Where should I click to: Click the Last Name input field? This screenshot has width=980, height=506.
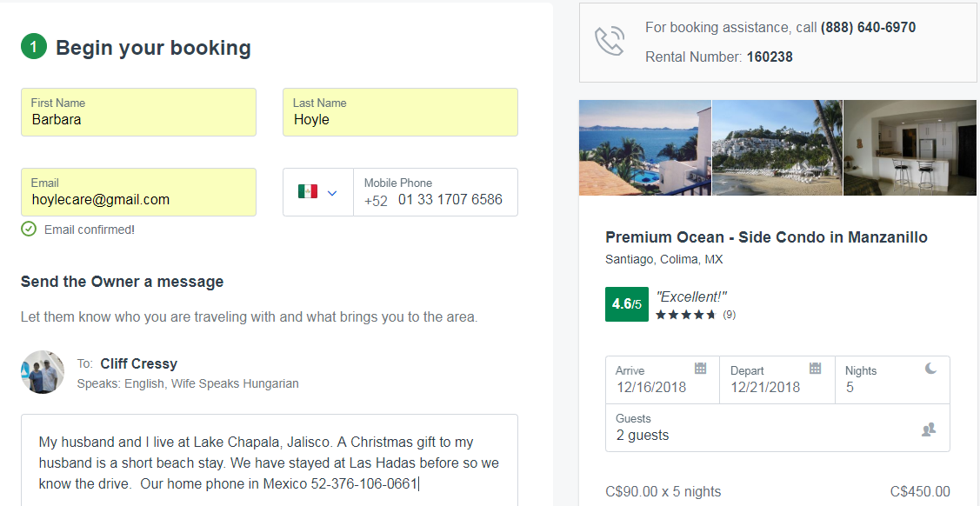point(400,120)
